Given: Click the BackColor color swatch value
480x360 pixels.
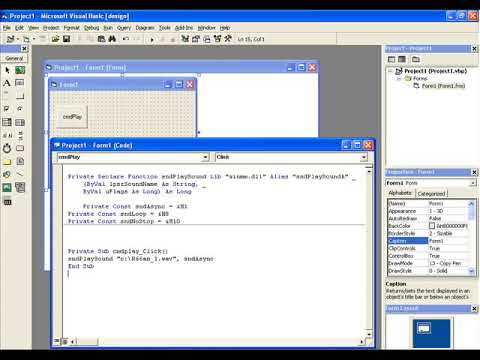Looking at the screenshot, I should coord(432,226).
